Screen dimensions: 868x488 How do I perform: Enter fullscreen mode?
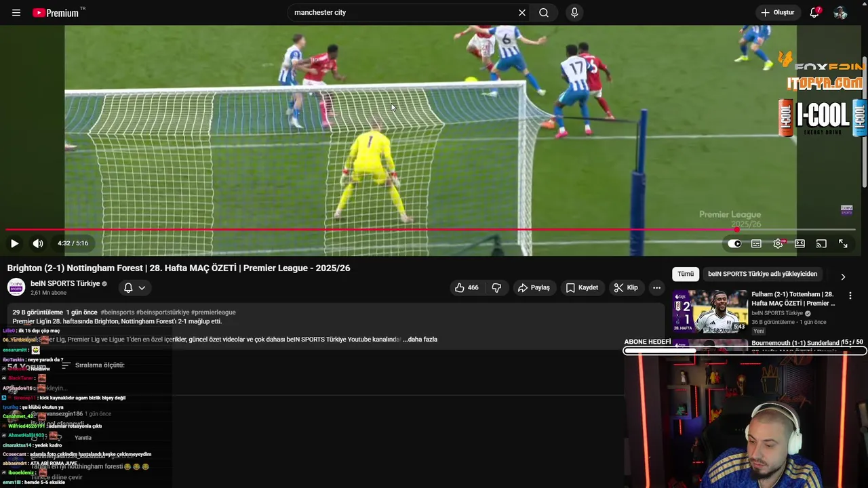[843, 243]
